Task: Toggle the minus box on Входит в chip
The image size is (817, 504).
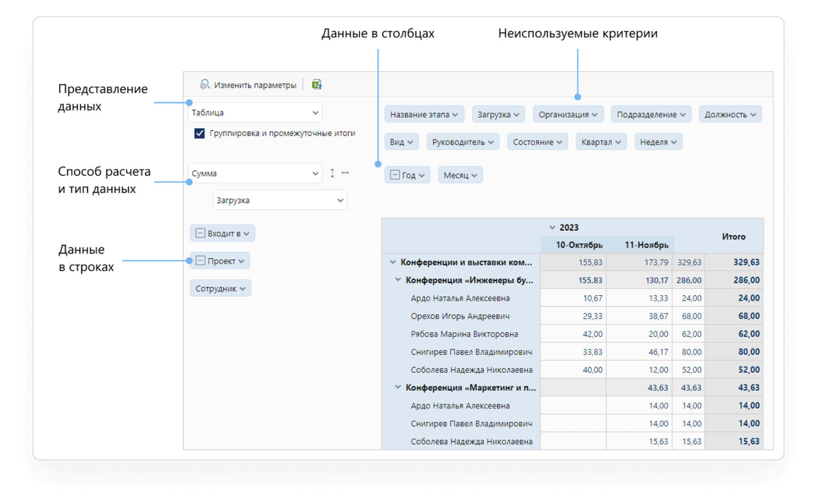Action: point(200,233)
